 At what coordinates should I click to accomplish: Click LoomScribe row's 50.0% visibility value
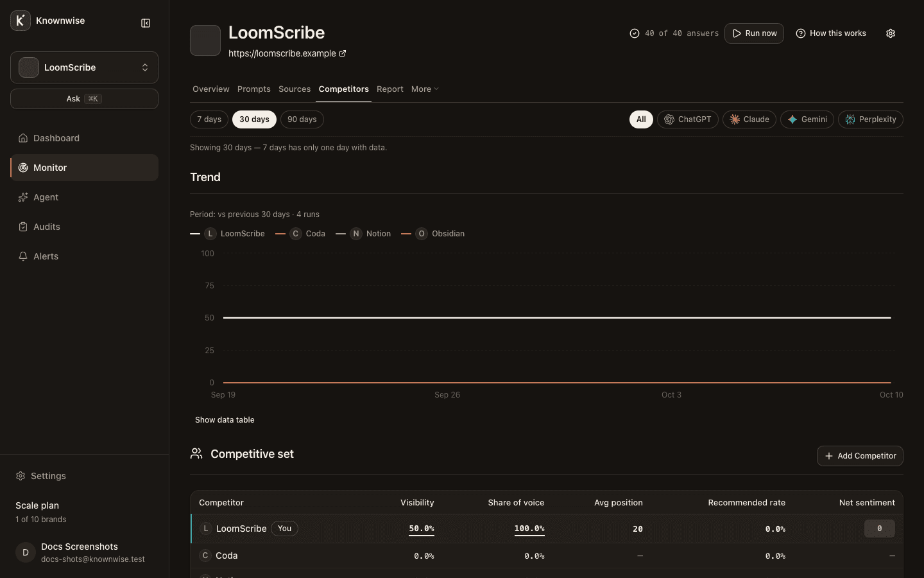point(422,529)
